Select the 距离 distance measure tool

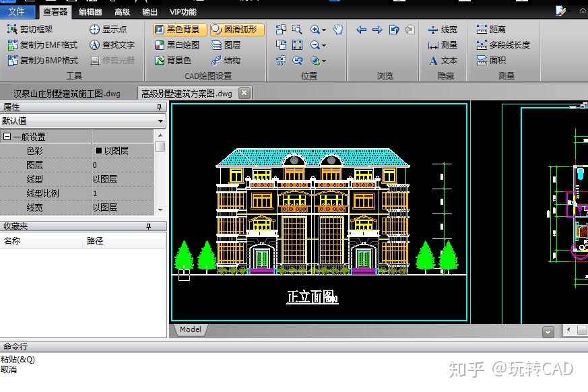pyautogui.click(x=491, y=29)
